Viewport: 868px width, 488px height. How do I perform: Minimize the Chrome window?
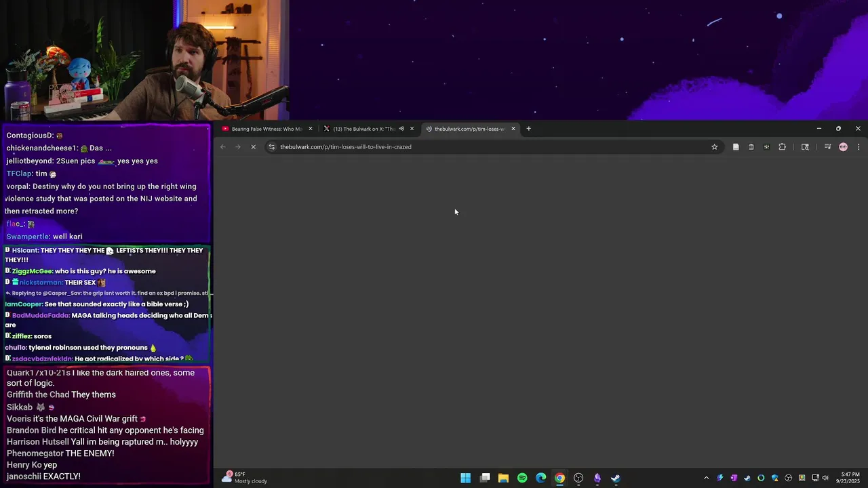(818, 129)
